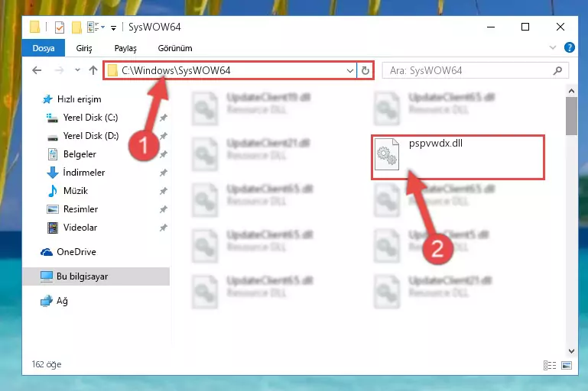The height and width of the screenshot is (391, 588).
Task: Minimize the SysWOW64 window
Action: pos(491,27)
